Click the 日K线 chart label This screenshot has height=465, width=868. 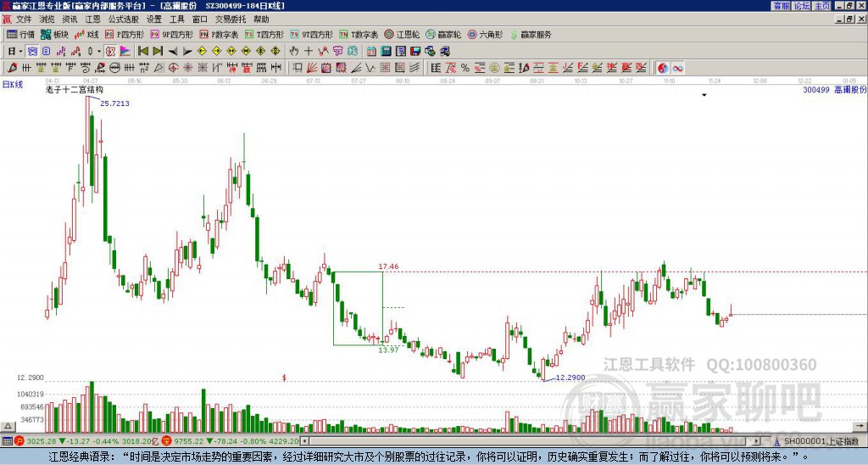point(13,85)
